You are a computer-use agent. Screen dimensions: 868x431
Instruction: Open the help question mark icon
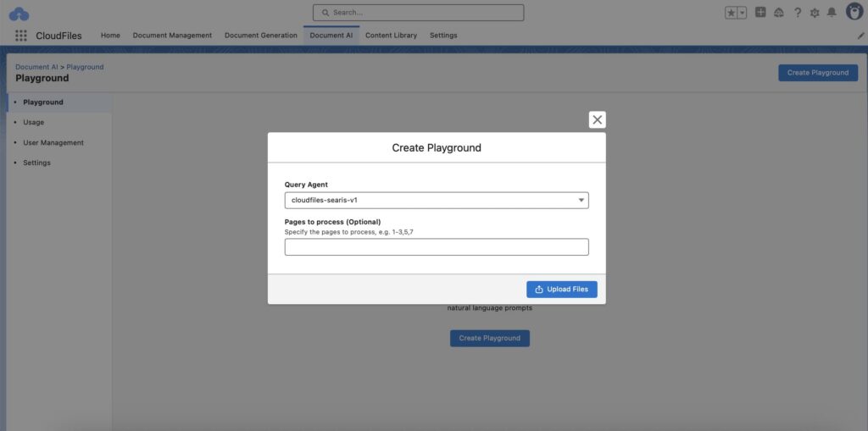[797, 13]
